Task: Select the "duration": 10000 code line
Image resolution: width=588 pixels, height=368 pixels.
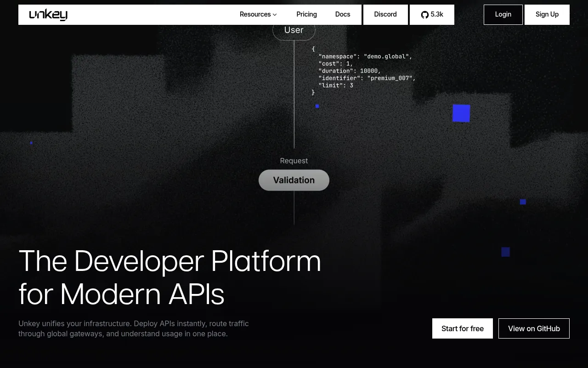Action: (x=350, y=71)
